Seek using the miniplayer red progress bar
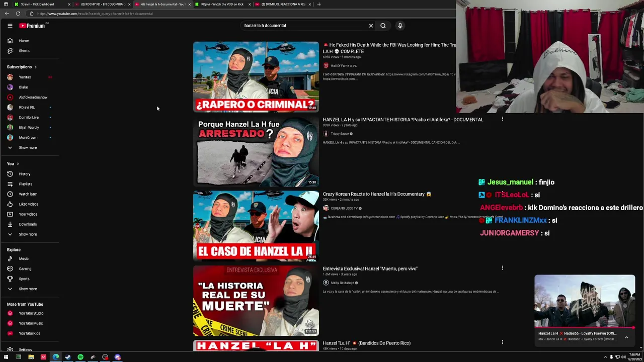 point(585,328)
